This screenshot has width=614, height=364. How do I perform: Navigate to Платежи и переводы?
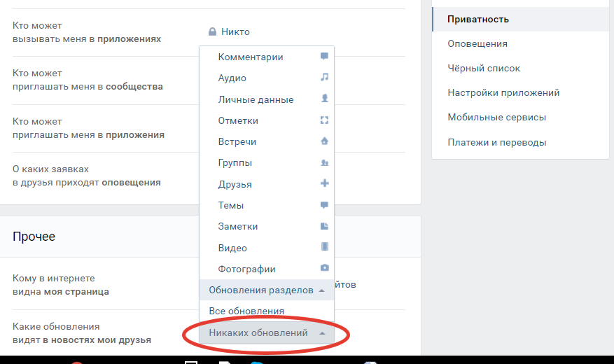497,142
